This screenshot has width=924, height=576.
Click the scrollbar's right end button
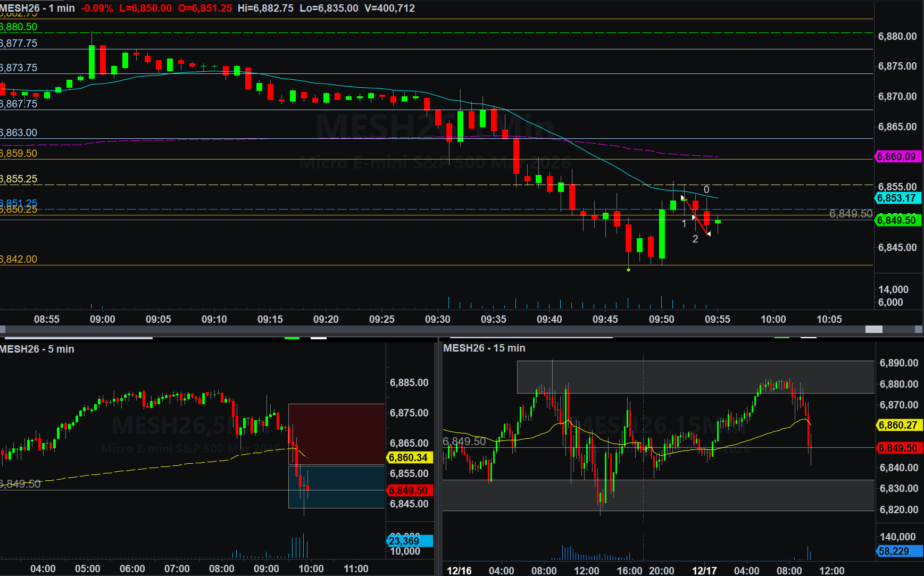pyautogui.click(x=919, y=329)
